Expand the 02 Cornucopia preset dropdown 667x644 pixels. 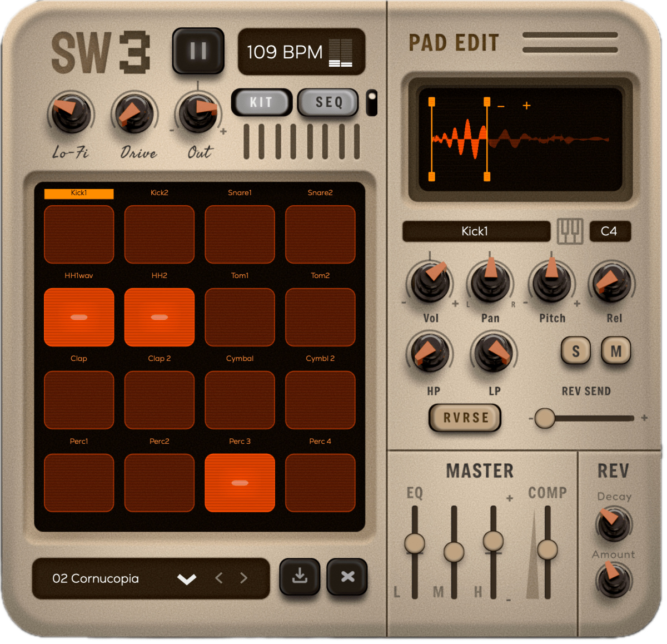[x=187, y=579]
